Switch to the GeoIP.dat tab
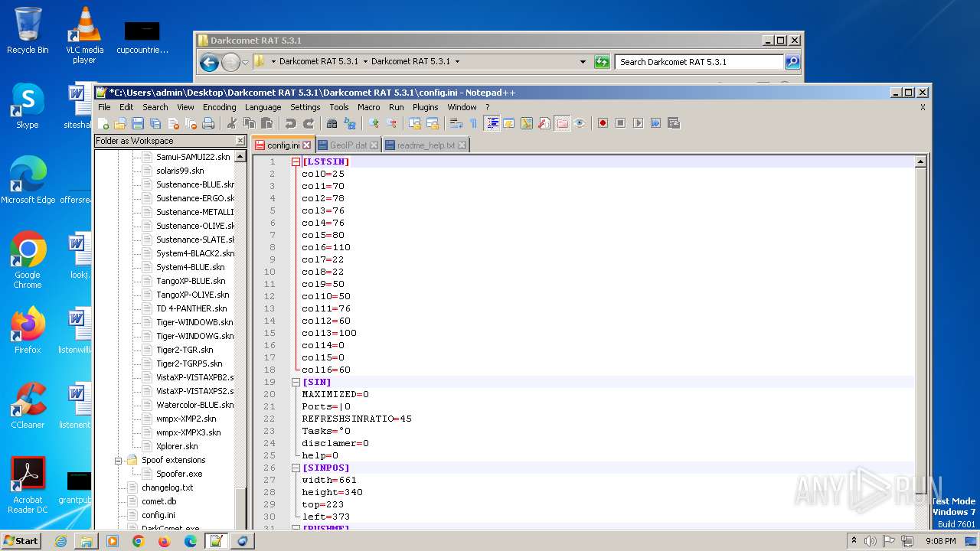Viewport: 980px width, 551px height. click(348, 145)
